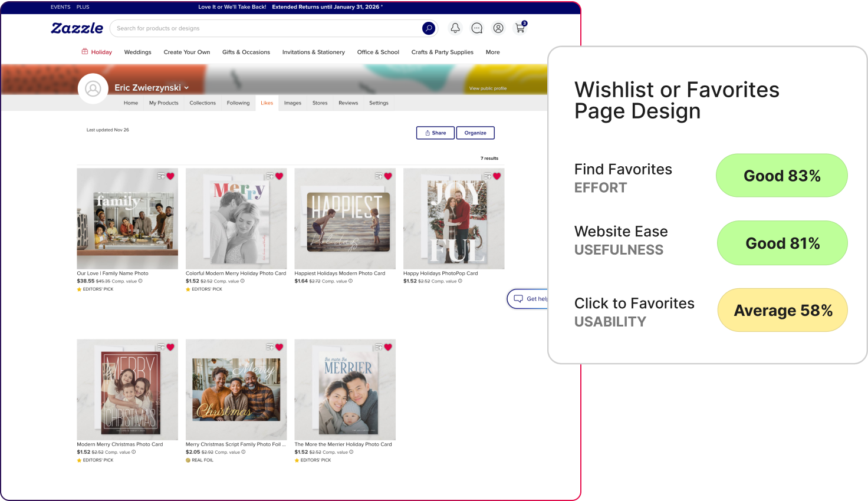
Task: Click the Share button
Action: 435,133
